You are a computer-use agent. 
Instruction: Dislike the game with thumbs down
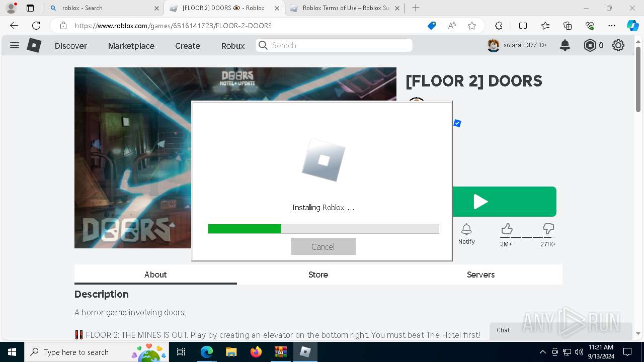pos(548,229)
